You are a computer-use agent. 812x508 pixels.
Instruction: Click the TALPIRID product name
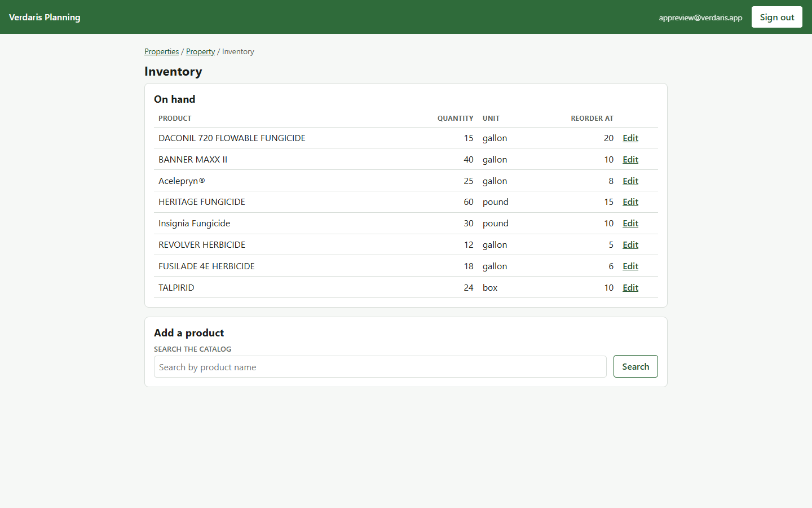click(x=176, y=288)
